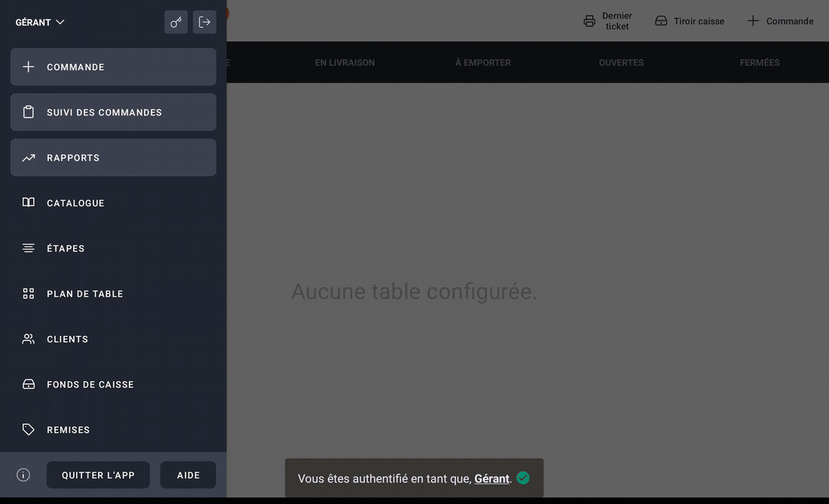Switch to the À emporter tab
This screenshot has height=504, width=829.
[x=482, y=63]
